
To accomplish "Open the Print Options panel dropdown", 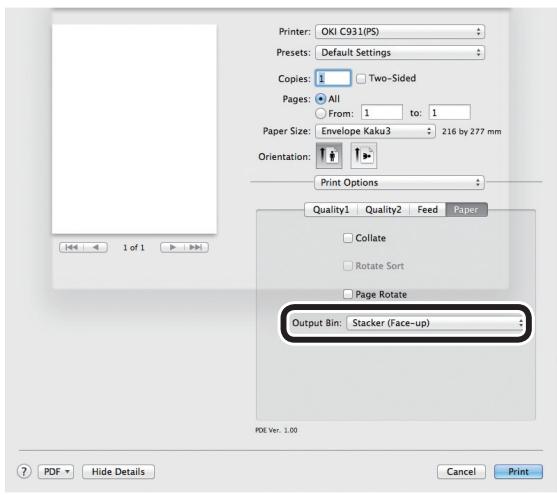I will click(x=399, y=182).
